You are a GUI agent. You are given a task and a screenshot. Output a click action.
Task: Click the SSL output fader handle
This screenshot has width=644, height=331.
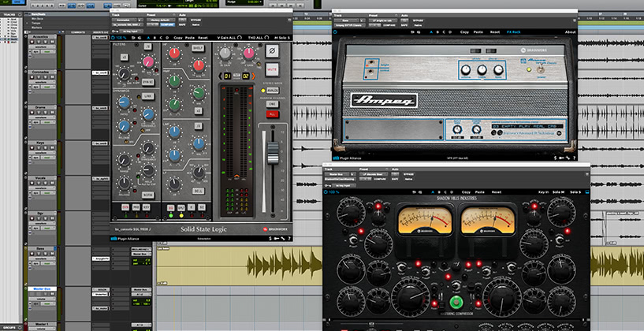pos(273,152)
